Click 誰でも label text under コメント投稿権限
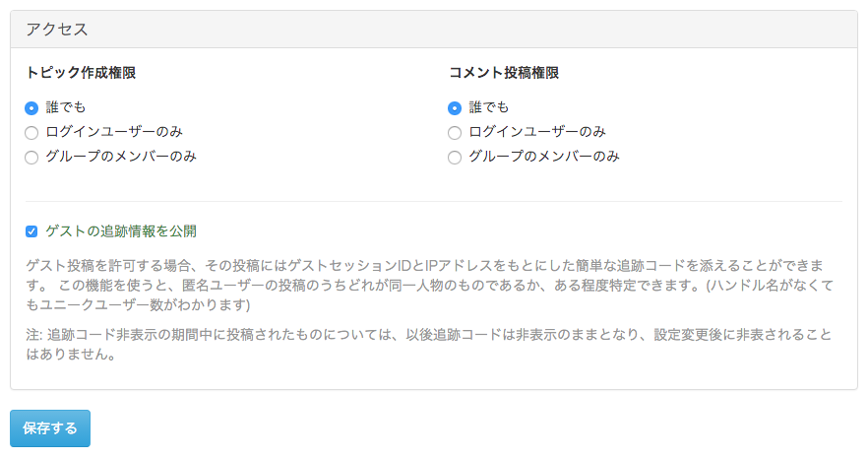The height and width of the screenshot is (458, 868). coord(489,107)
